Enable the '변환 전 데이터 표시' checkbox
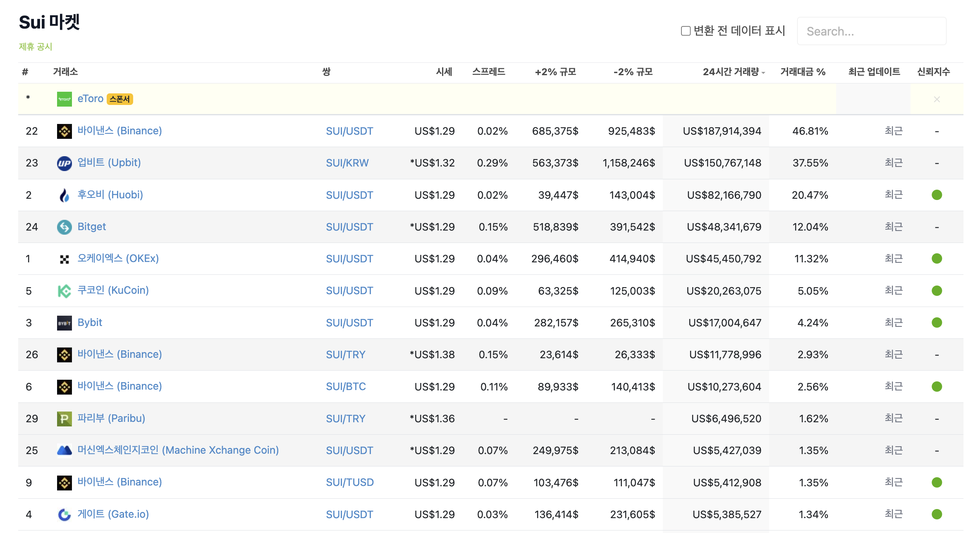The height and width of the screenshot is (533, 980). point(686,31)
